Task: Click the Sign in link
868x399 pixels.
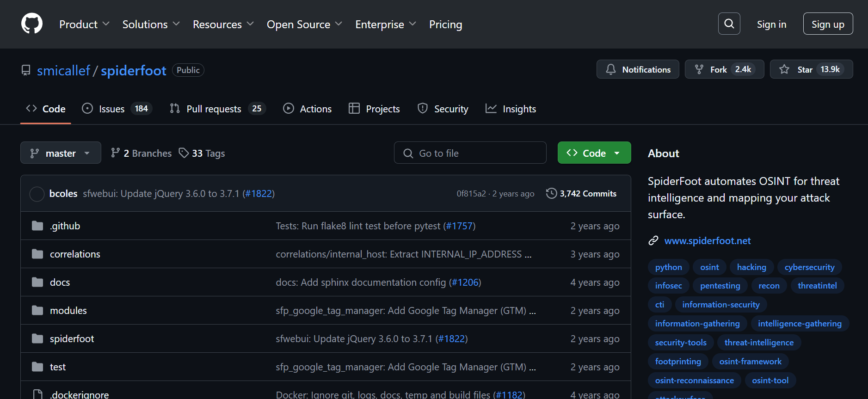Action: pyautogui.click(x=771, y=24)
